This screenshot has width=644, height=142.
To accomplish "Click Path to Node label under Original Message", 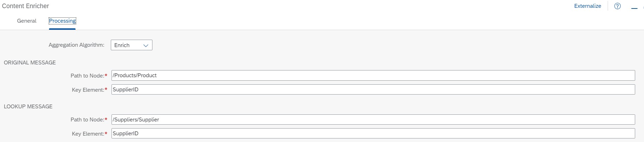I will click(x=87, y=76).
